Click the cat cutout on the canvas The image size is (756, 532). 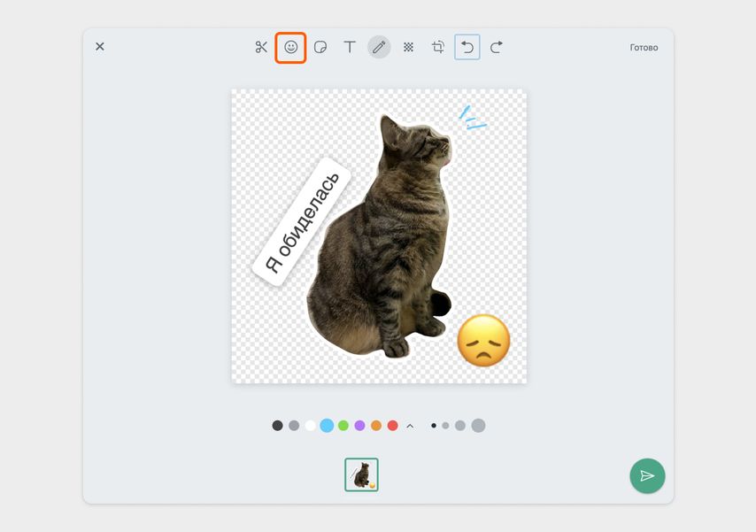tap(381, 236)
